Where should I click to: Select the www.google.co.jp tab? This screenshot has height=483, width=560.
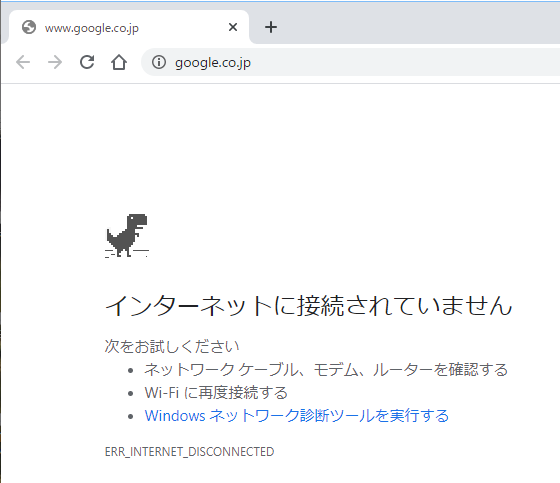[x=129, y=27]
